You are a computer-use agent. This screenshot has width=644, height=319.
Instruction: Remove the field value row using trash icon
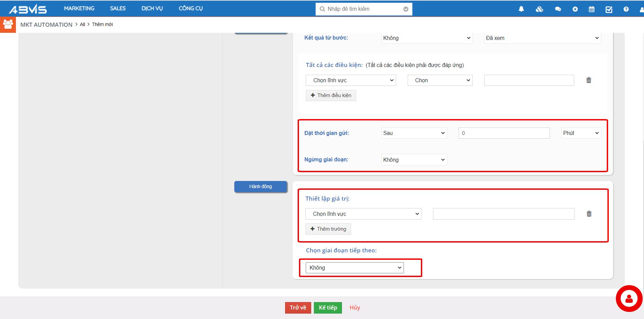point(589,214)
